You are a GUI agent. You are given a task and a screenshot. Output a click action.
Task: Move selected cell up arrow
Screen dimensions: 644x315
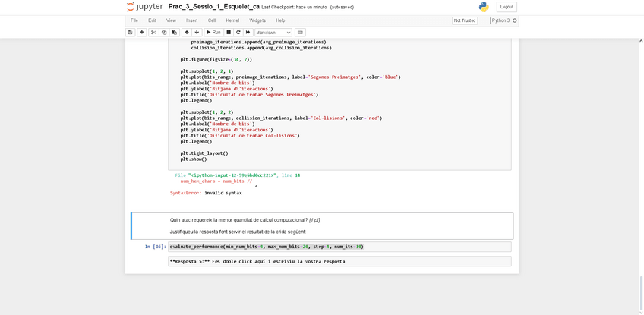coord(187,33)
